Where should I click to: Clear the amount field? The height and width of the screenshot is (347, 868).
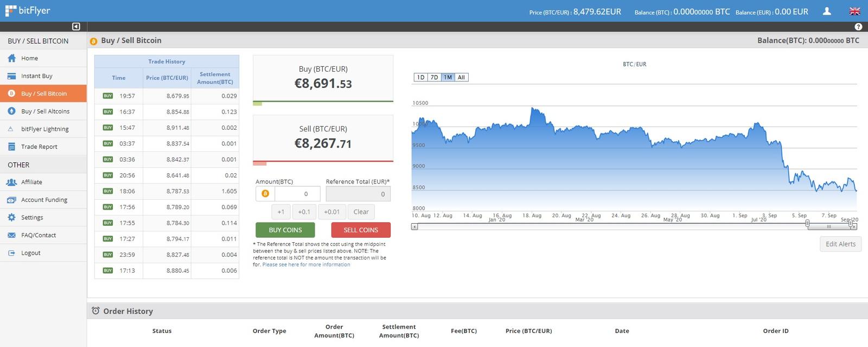[361, 212]
